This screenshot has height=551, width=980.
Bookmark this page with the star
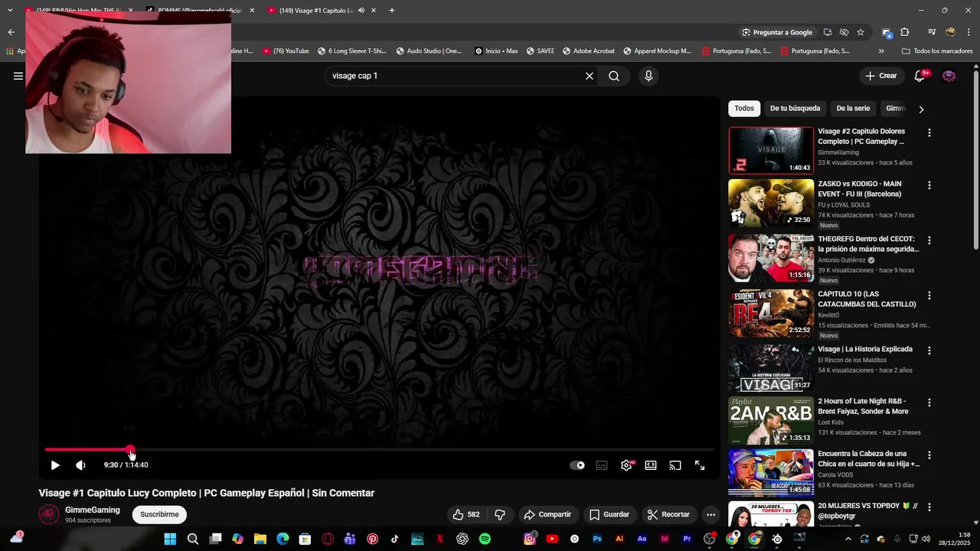coord(861,32)
